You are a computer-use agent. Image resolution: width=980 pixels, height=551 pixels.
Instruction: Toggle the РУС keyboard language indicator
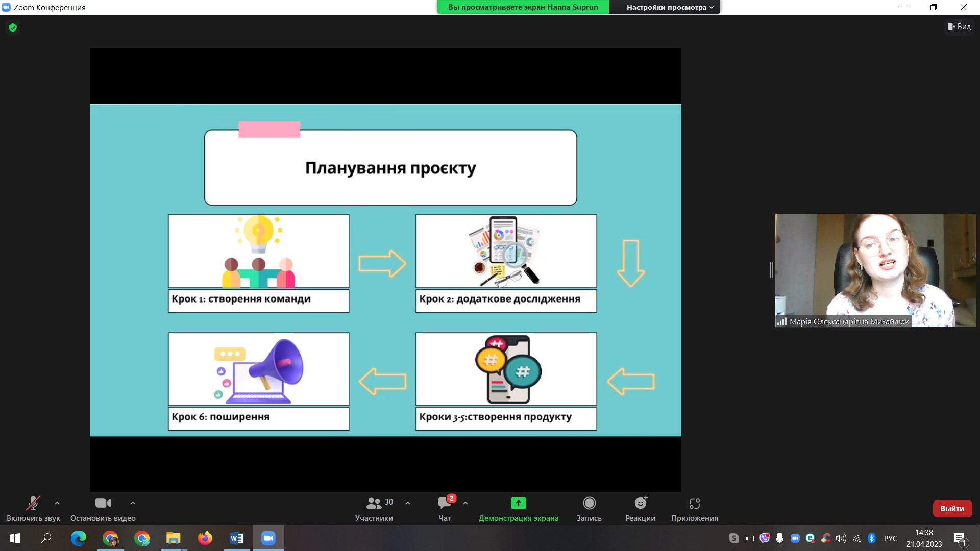[890, 538]
